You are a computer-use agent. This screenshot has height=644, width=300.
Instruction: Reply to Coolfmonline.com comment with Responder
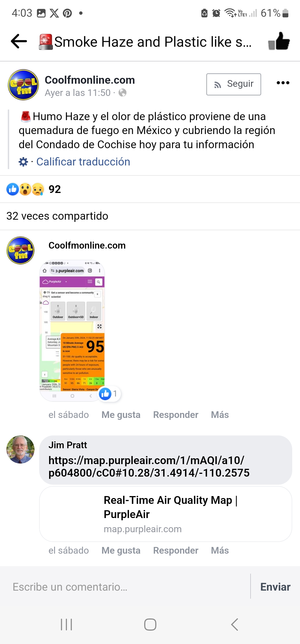[x=176, y=415]
